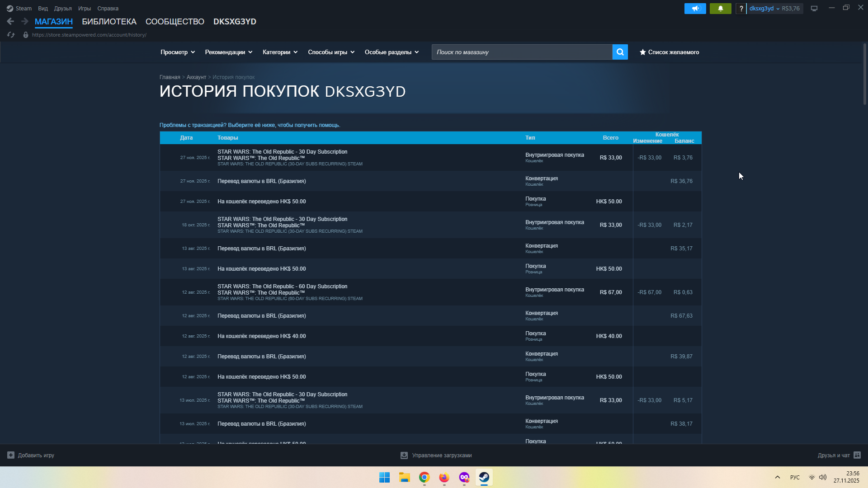The width and height of the screenshot is (868, 488).
Task: Open the Друзья menu
Action: [x=63, y=9]
